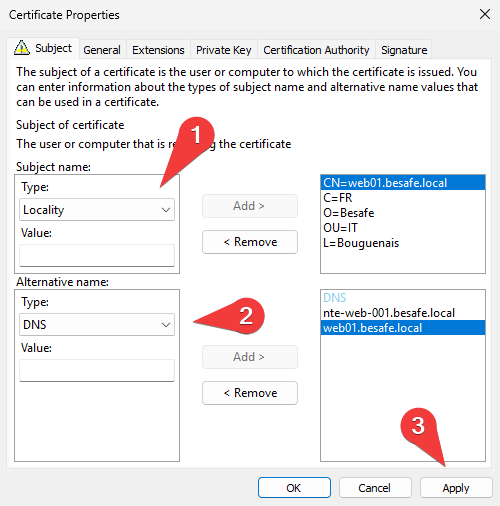Apply the certificate property changes
This screenshot has height=506, width=500.
pos(456,488)
